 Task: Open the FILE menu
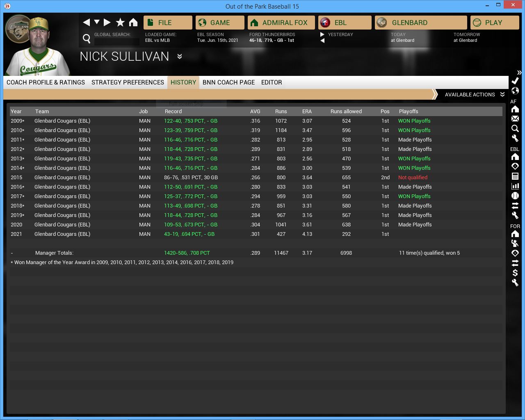(168, 23)
